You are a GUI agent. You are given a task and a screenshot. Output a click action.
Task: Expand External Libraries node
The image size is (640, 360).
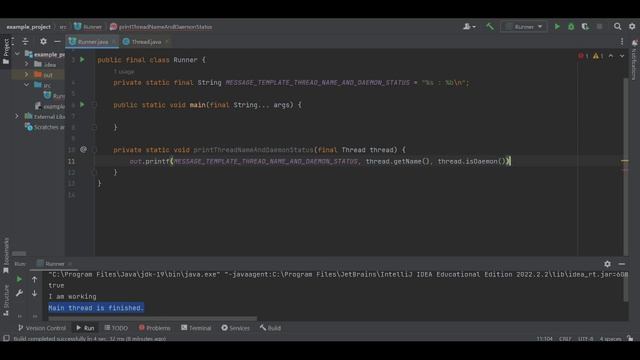tap(17, 116)
